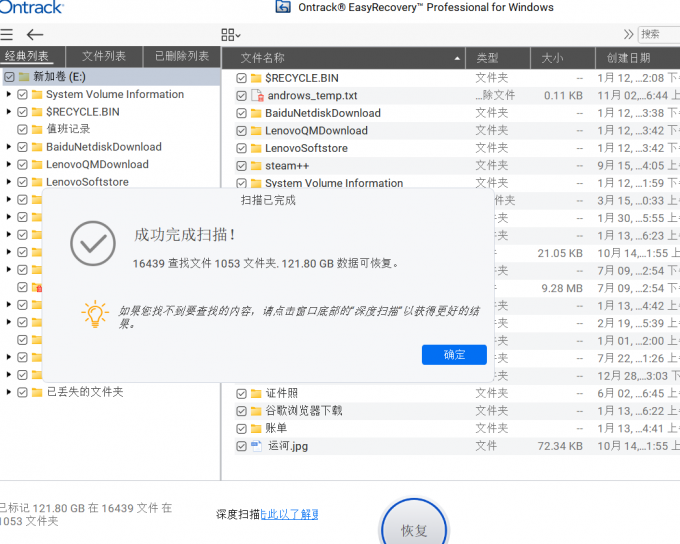Select 谷歌浏览器下载 folder icon
Image resolution: width=680 pixels, height=544 pixels.
[x=256, y=411]
